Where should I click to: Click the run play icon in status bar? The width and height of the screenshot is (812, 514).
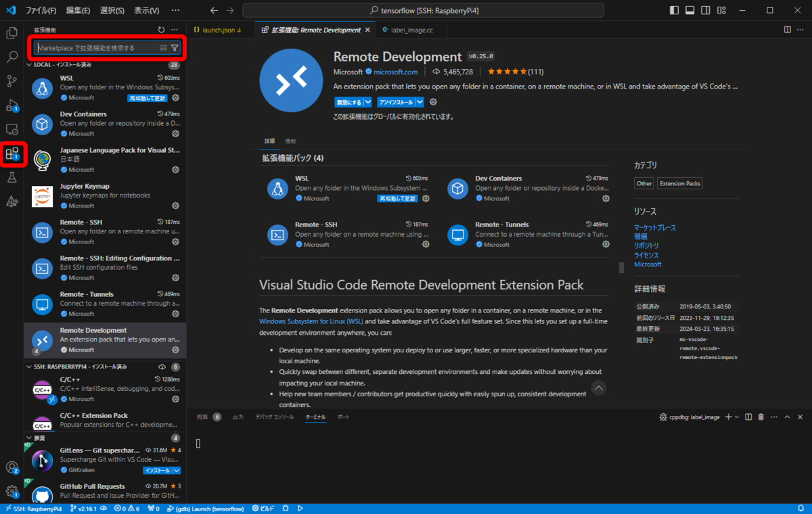(x=300, y=509)
